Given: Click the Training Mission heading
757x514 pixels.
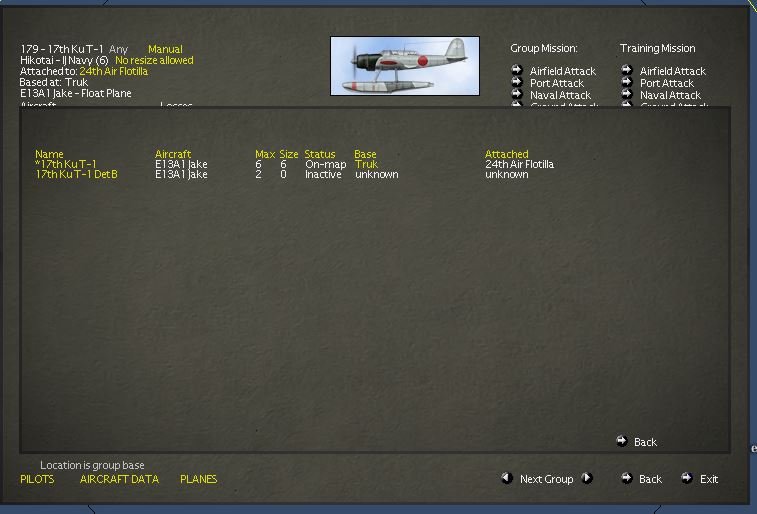Looking at the screenshot, I should coord(658,48).
